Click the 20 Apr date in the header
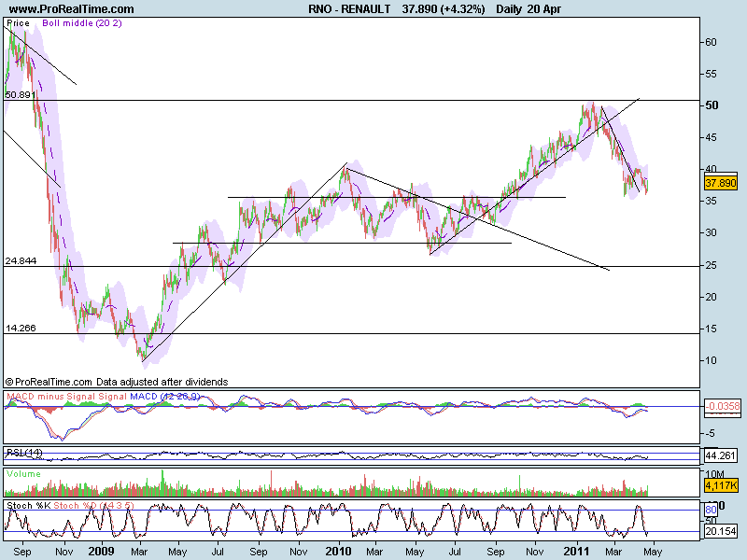Image resolution: width=747 pixels, height=560 pixels. pos(544,9)
